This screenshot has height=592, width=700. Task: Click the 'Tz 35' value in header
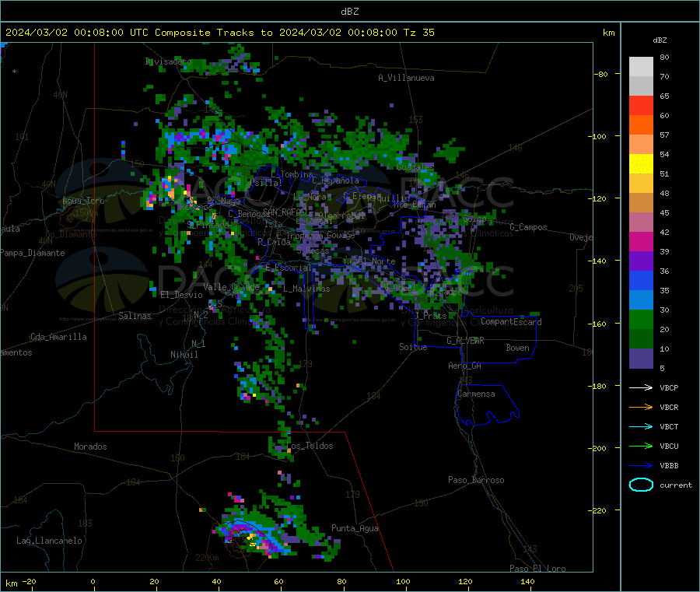point(418,33)
